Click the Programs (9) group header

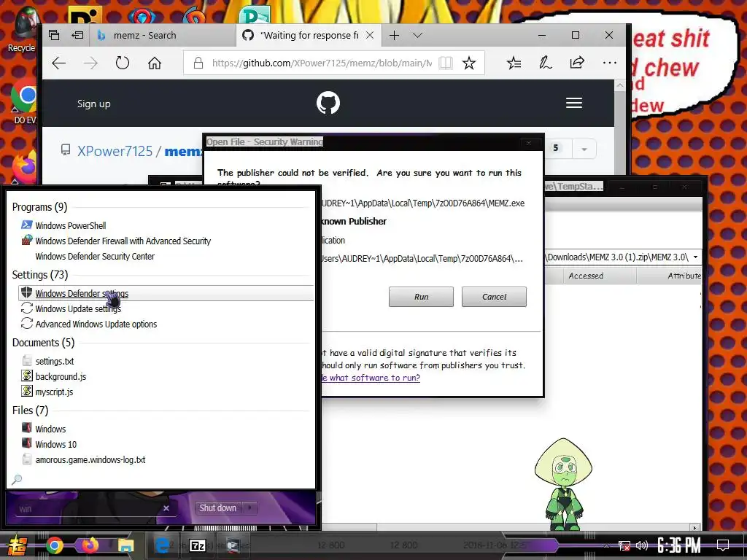tap(39, 206)
